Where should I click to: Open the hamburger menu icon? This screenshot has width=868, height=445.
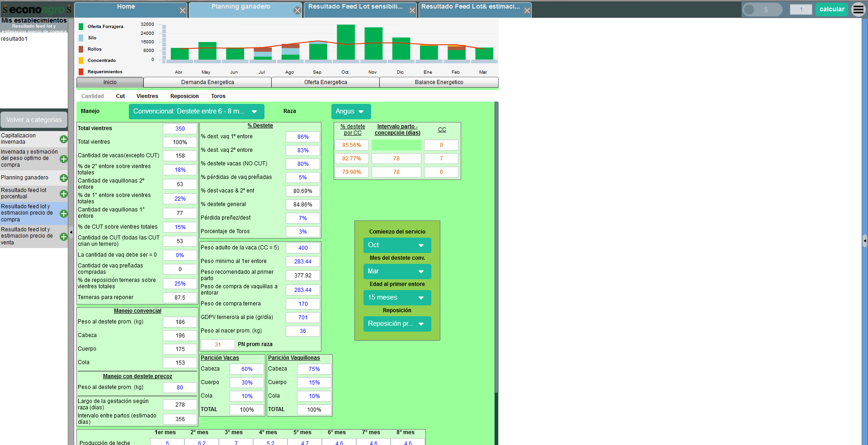pyautogui.click(x=858, y=9)
